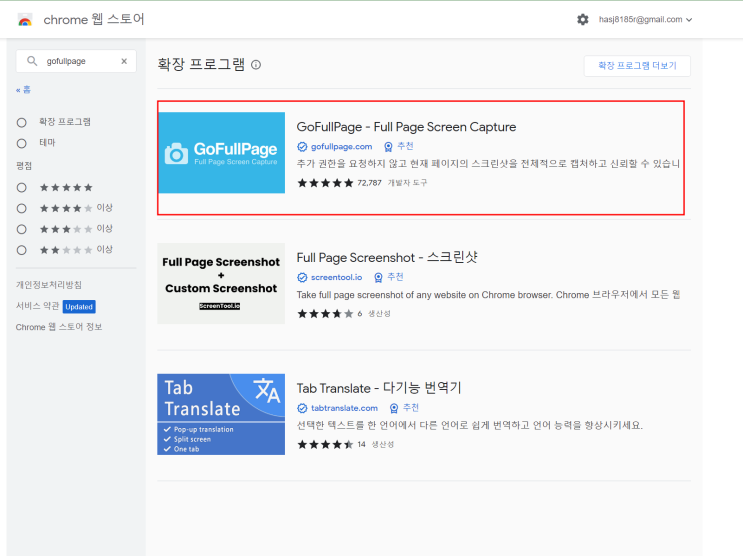Click 생산성 label under Tab Translate
This screenshot has width=743, height=556.
coord(383,445)
